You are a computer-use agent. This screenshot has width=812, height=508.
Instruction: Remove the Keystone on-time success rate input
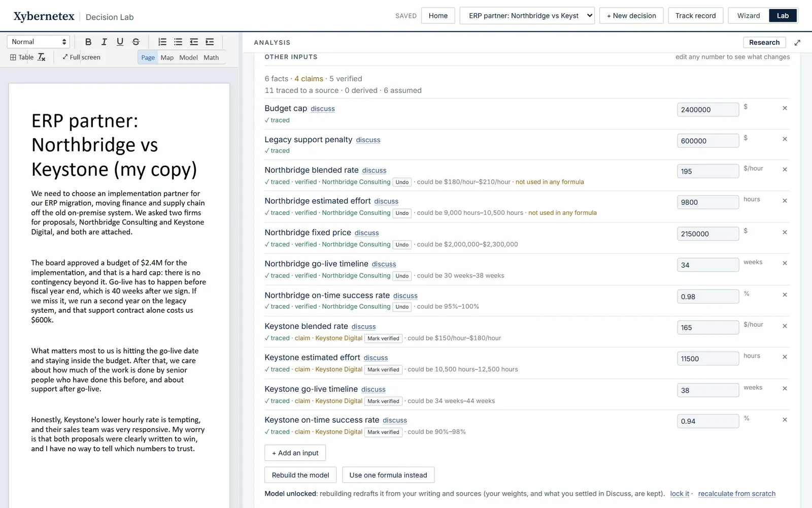(785, 420)
